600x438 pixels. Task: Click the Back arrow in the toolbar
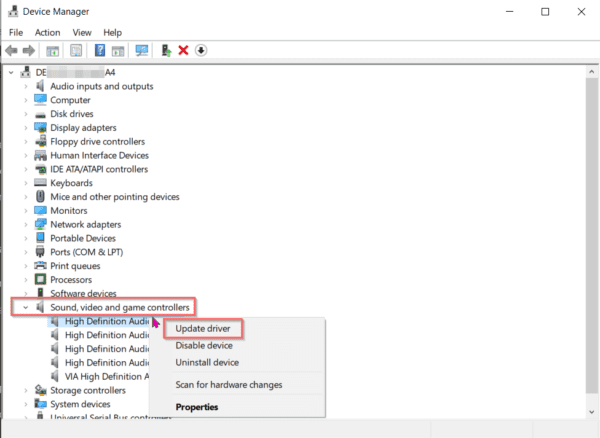[12, 51]
